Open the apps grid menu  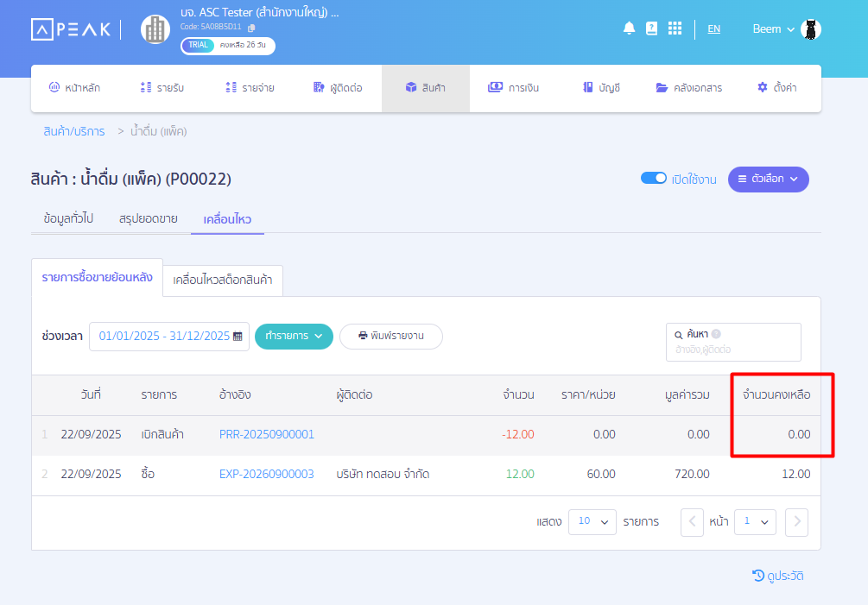click(x=675, y=28)
